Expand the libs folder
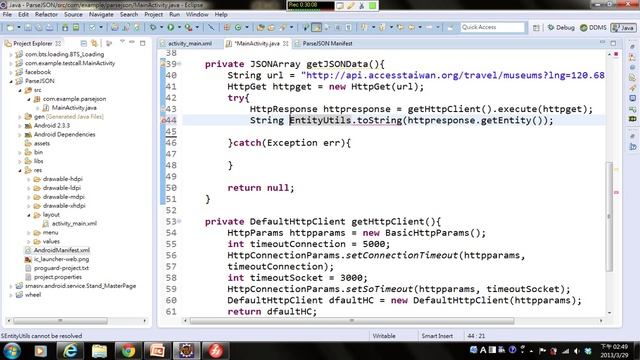The image size is (640, 360). pos(20,161)
